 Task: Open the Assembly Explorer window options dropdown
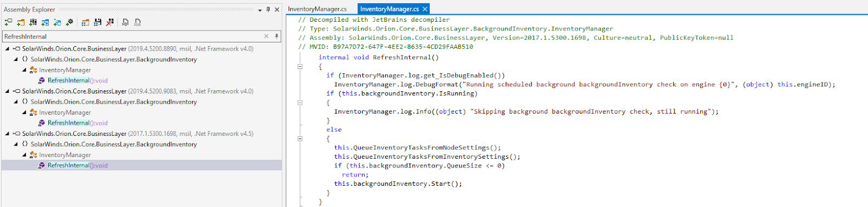point(260,10)
